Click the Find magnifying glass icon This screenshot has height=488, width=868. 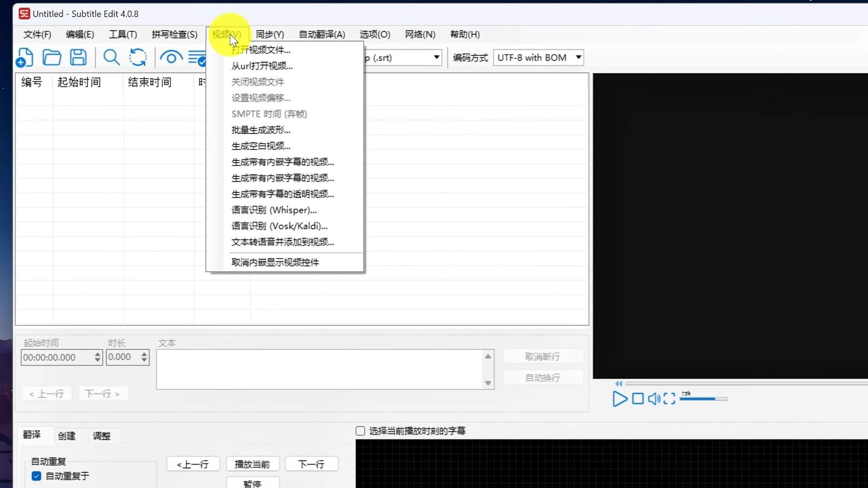click(x=111, y=58)
